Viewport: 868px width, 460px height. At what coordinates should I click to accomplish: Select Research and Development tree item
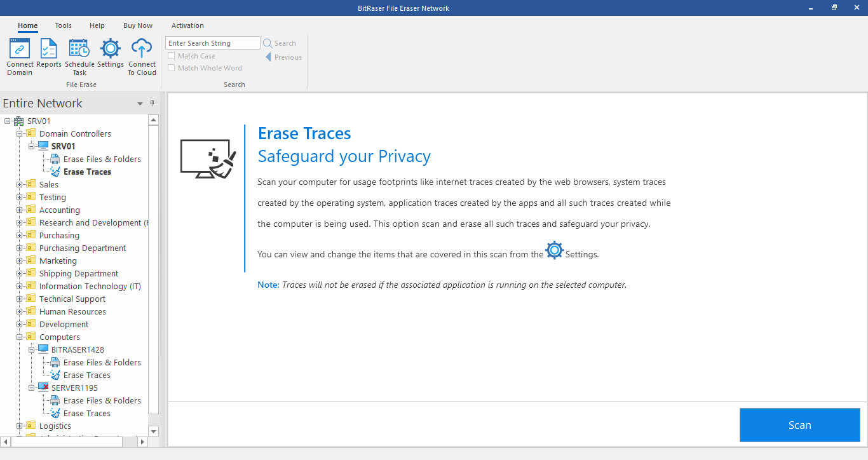click(x=93, y=222)
